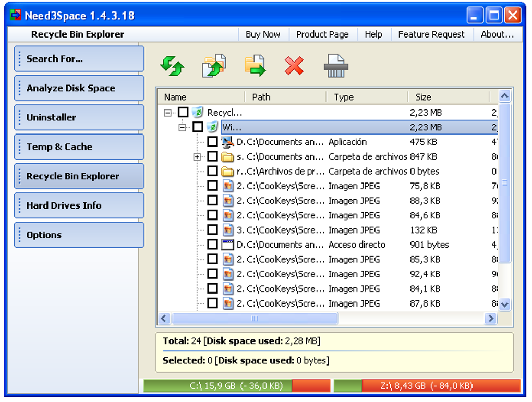The height and width of the screenshot is (402, 532).
Task: Tick the checkbox for the 475 KB Aplicación
Action: pyautogui.click(x=212, y=142)
